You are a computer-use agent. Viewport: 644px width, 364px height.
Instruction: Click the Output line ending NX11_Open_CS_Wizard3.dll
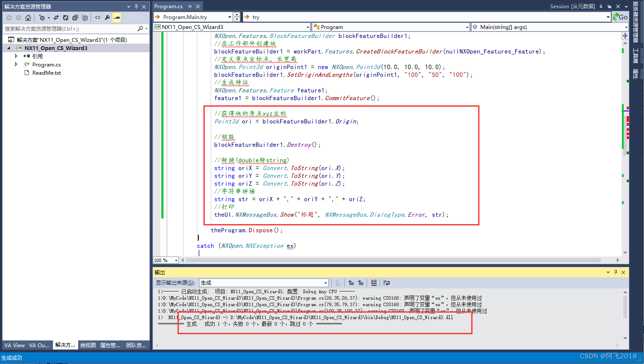pos(307,317)
